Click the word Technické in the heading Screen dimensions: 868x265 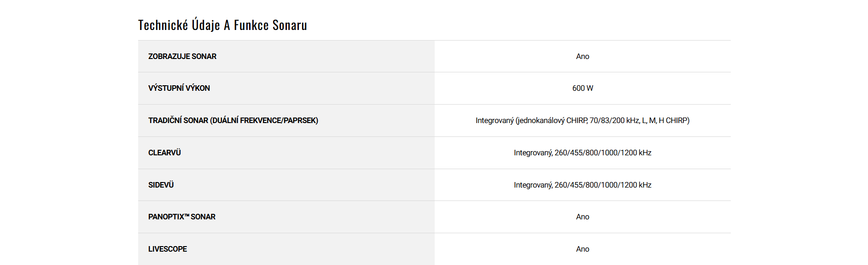pos(163,25)
